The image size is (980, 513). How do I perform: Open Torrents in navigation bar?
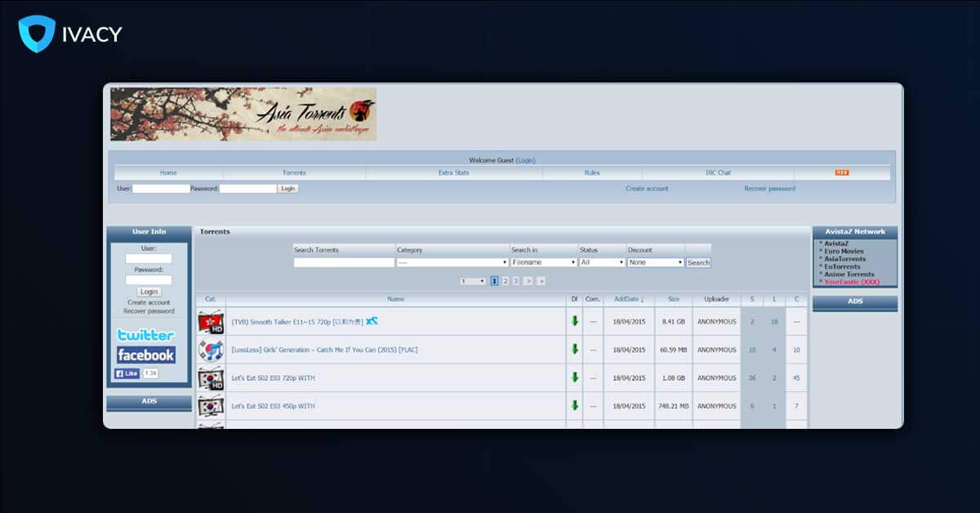pos(294,172)
